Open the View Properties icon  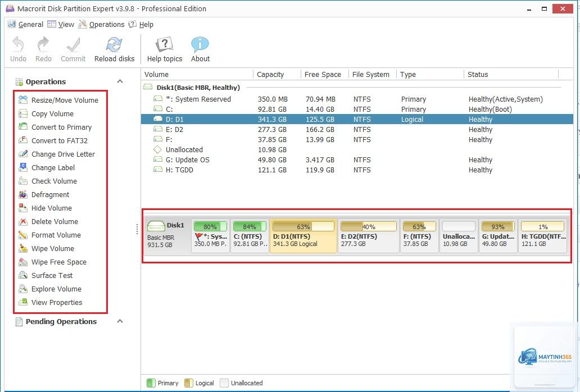coord(23,302)
